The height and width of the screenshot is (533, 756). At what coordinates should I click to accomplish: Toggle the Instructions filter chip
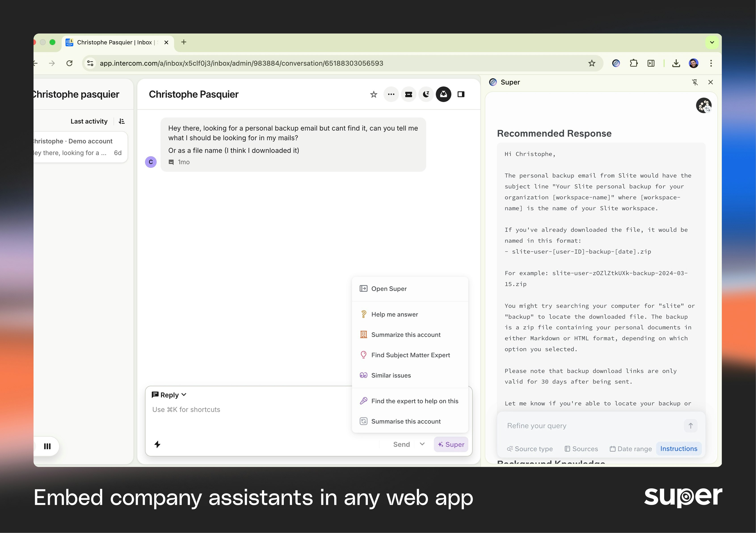point(679,449)
